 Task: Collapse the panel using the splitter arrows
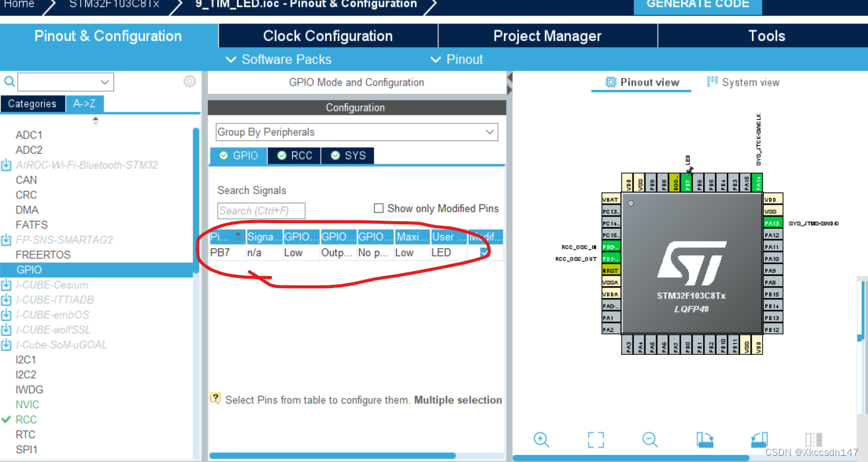click(510, 84)
